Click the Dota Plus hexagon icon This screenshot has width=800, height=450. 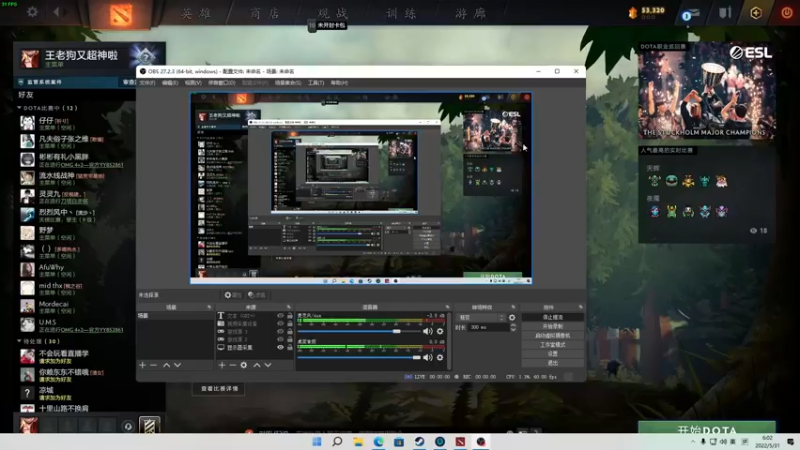(756, 13)
